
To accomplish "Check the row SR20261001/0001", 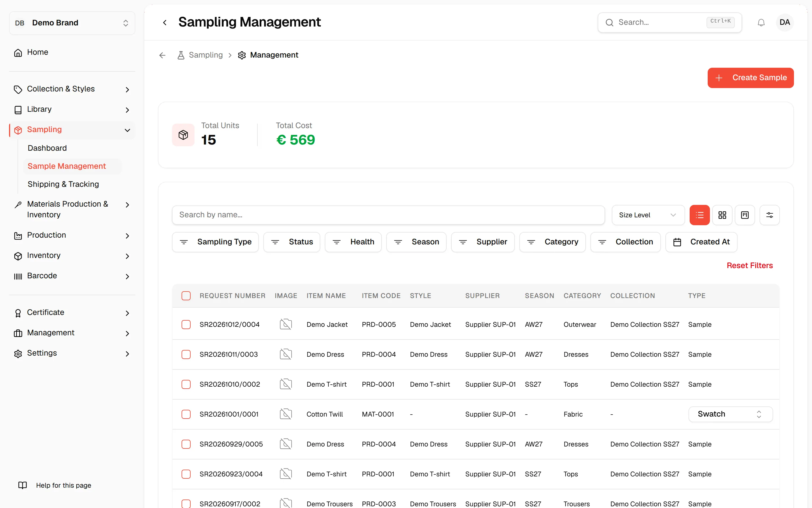I will point(186,414).
